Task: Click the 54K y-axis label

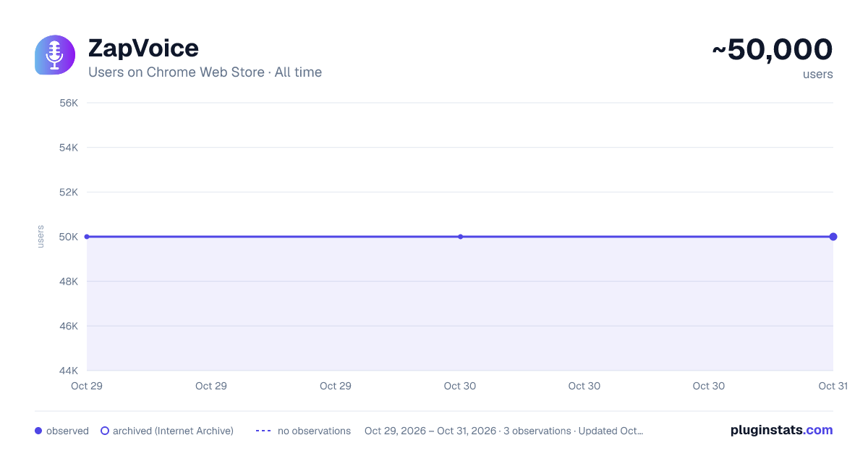Action: click(x=69, y=148)
